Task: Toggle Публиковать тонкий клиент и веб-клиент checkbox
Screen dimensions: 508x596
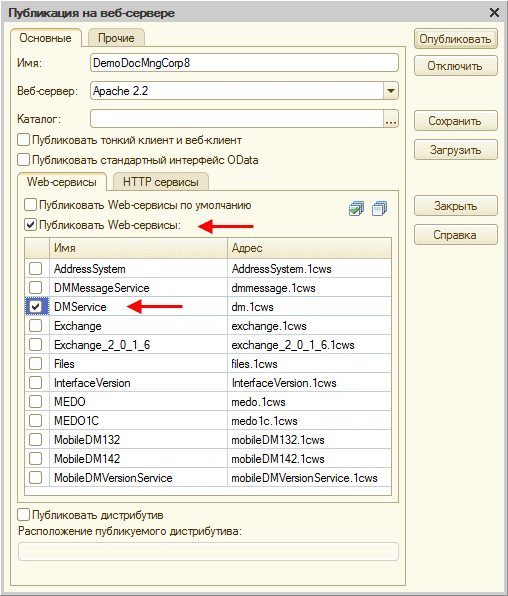Action: (23, 140)
